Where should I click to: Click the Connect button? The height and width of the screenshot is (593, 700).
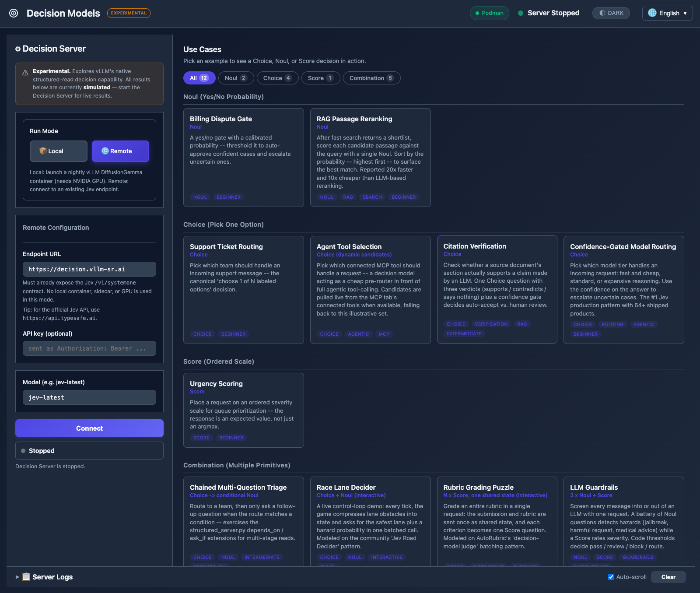point(89,428)
